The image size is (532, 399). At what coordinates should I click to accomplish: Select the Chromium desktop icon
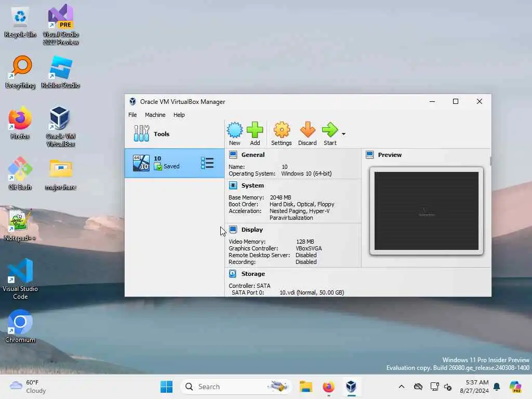tap(20, 326)
